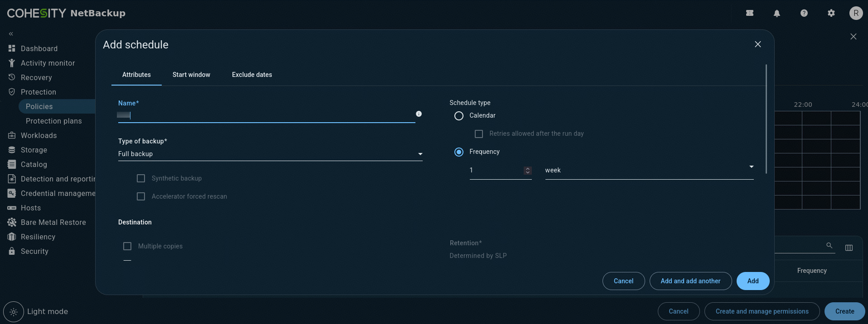Open the user profile avatar R
Image resolution: width=868 pixels, height=324 pixels.
(x=856, y=13)
